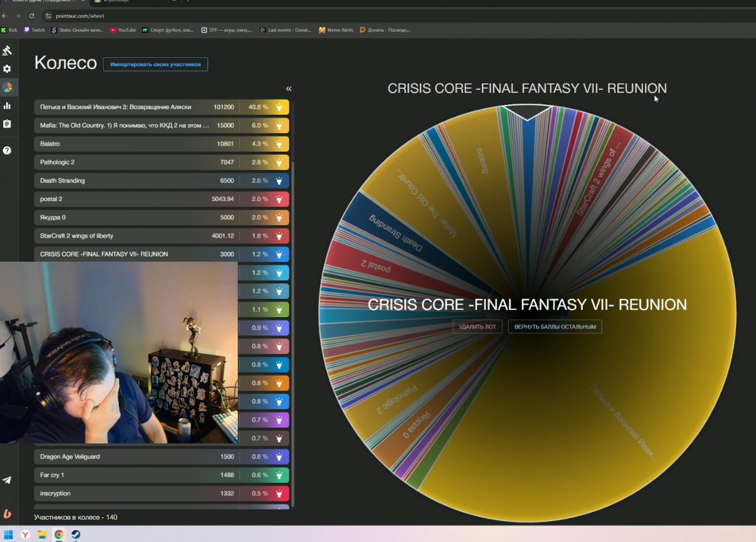
Task: Open the orange Boosty icon in sidebar
Action: pos(7,514)
